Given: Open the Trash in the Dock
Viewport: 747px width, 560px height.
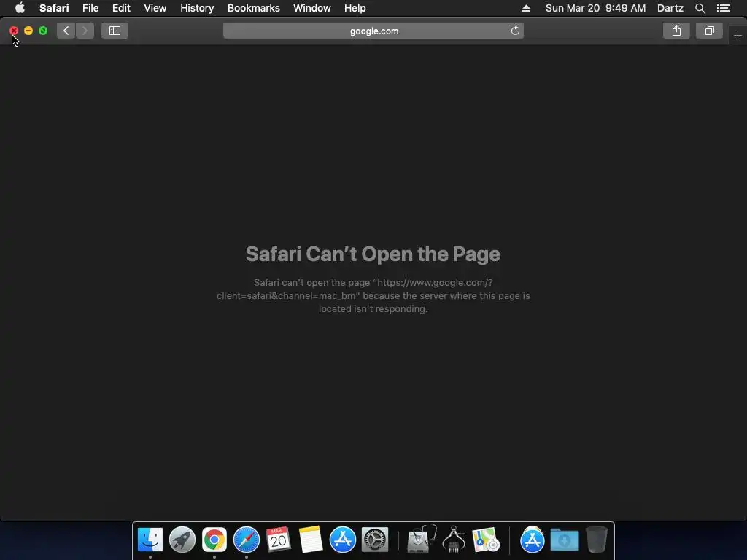Looking at the screenshot, I should point(597,540).
